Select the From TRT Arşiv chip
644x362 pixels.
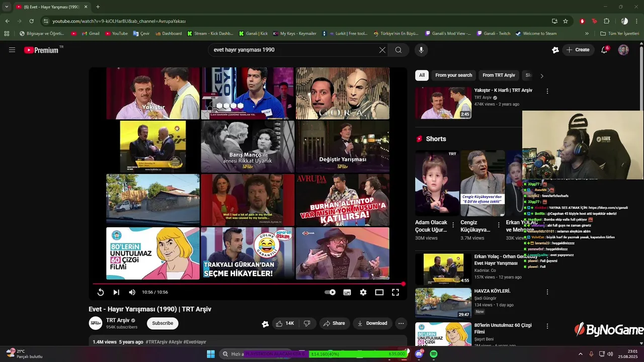499,75
